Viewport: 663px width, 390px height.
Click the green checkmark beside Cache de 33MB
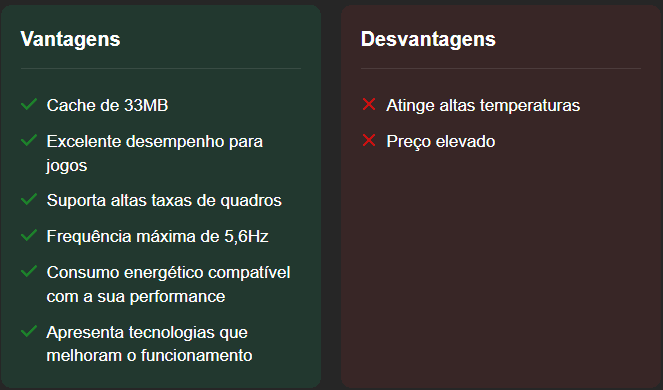click(x=29, y=104)
